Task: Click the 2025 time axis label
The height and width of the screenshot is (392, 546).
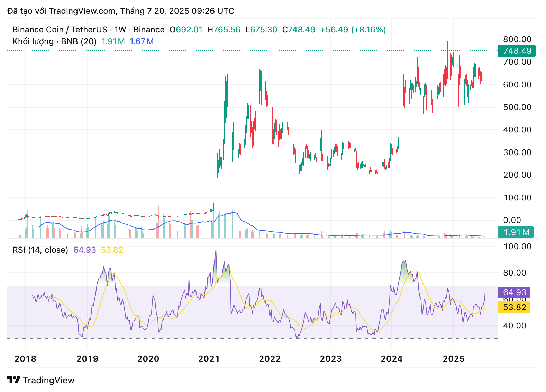Action: [454, 359]
